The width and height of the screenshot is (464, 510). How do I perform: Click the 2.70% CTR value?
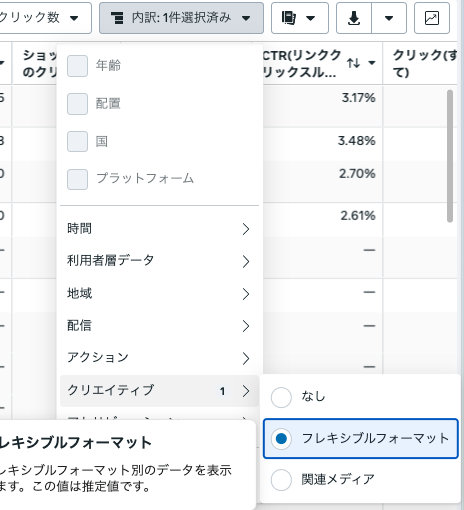(x=357, y=174)
